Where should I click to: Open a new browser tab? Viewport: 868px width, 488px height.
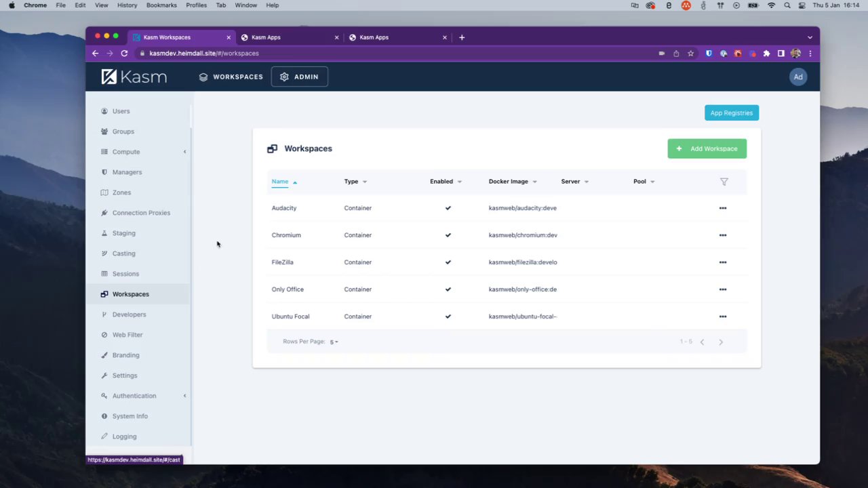pos(462,37)
